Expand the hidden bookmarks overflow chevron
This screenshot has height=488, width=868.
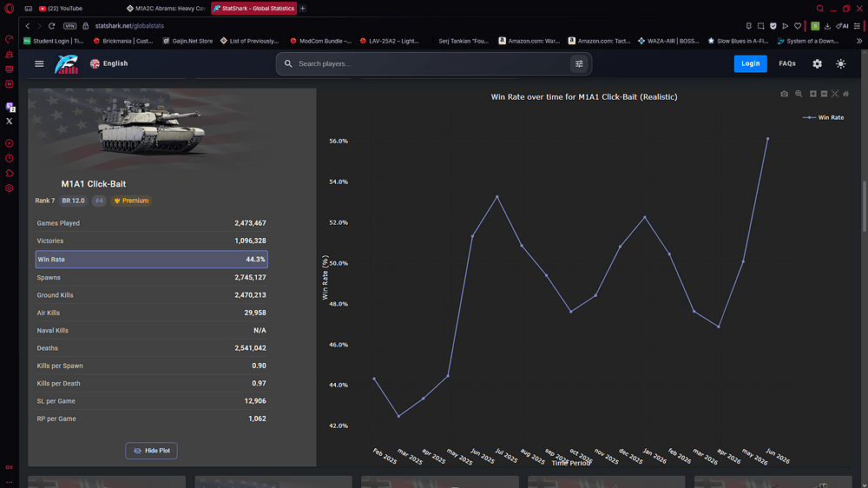click(859, 41)
